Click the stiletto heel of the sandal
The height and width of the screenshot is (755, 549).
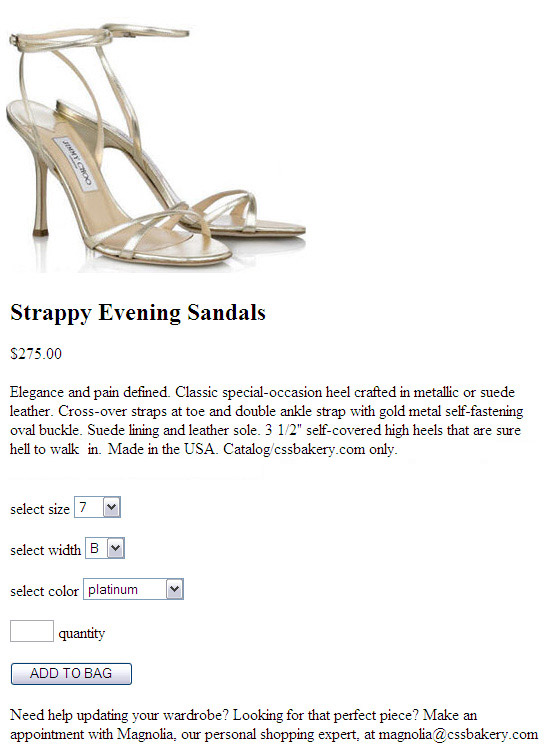click(x=42, y=195)
